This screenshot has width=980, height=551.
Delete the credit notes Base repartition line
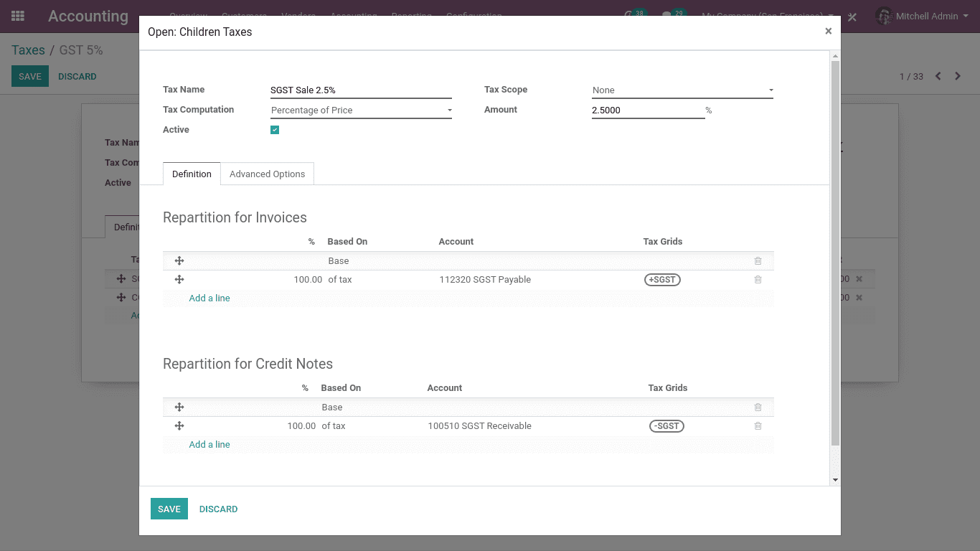pyautogui.click(x=758, y=407)
